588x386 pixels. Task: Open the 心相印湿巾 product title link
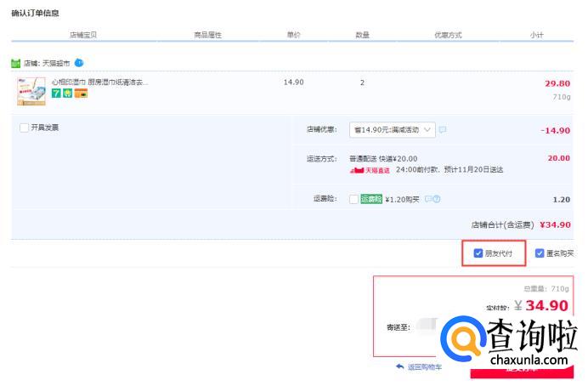click(x=100, y=82)
